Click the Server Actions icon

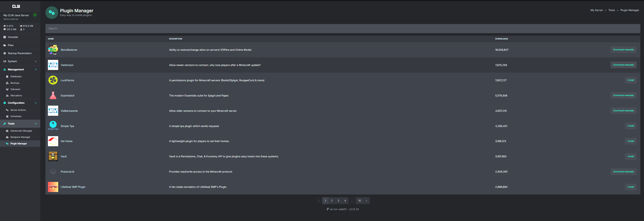pyautogui.click(x=7, y=110)
